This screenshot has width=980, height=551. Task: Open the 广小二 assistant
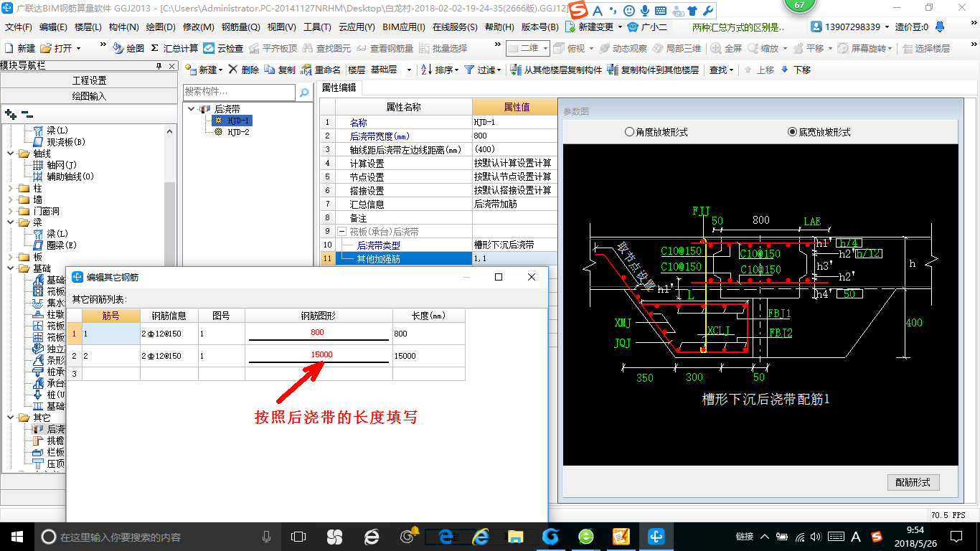point(647,27)
